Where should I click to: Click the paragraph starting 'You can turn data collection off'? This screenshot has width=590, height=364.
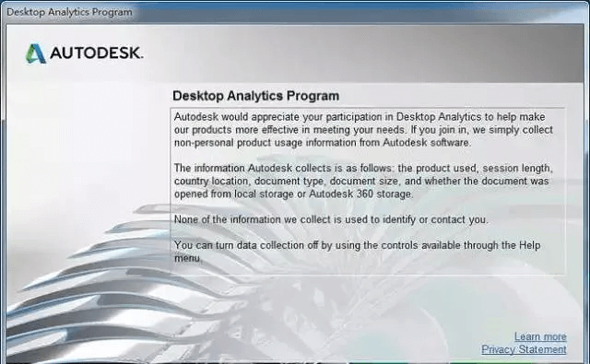357,252
